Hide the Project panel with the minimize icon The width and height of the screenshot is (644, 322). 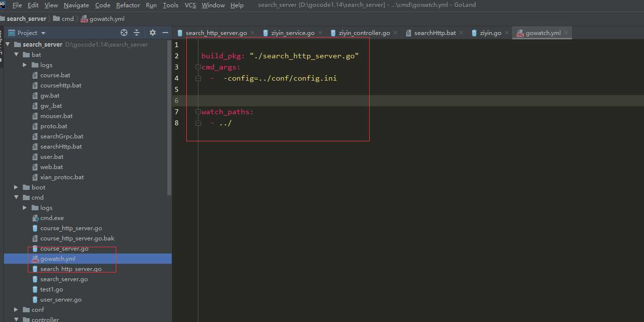pos(165,33)
